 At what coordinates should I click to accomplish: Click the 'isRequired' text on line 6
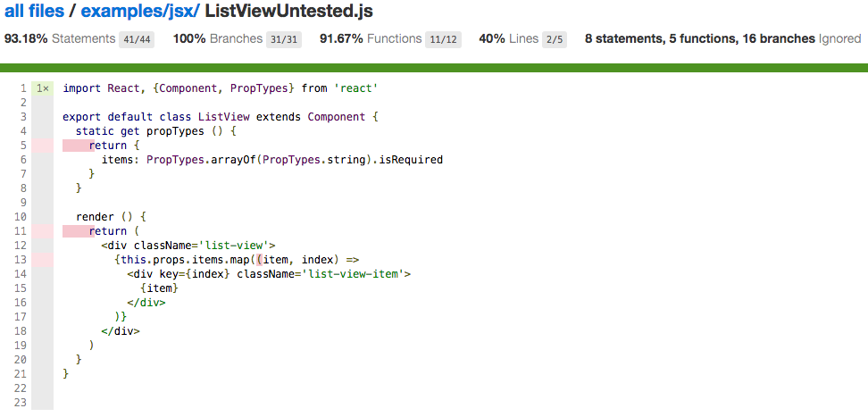412,160
